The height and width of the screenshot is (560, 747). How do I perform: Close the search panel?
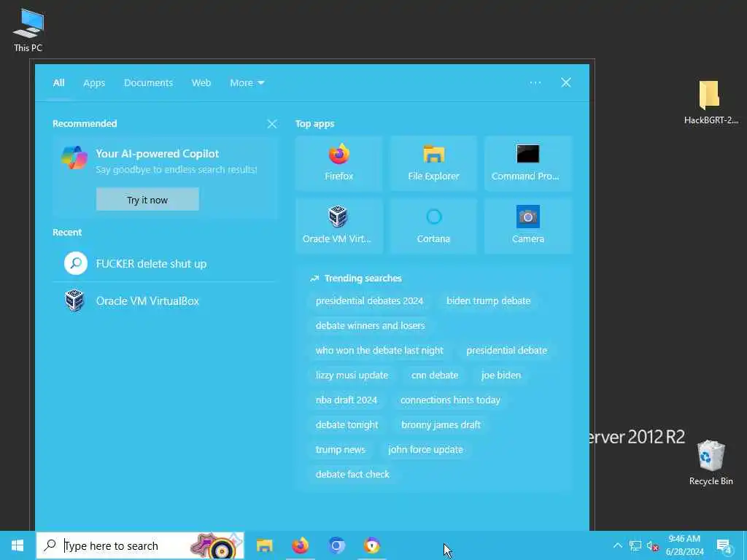click(x=565, y=83)
